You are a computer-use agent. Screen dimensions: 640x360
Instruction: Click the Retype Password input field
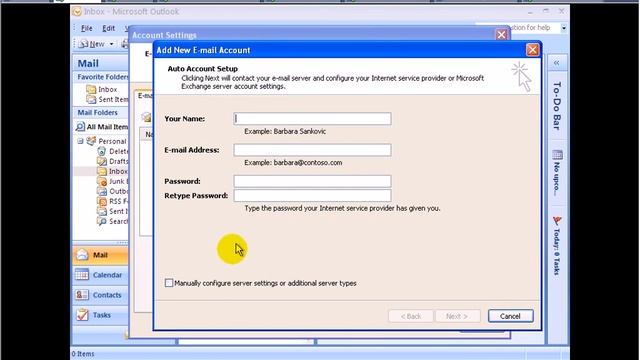[x=312, y=196]
